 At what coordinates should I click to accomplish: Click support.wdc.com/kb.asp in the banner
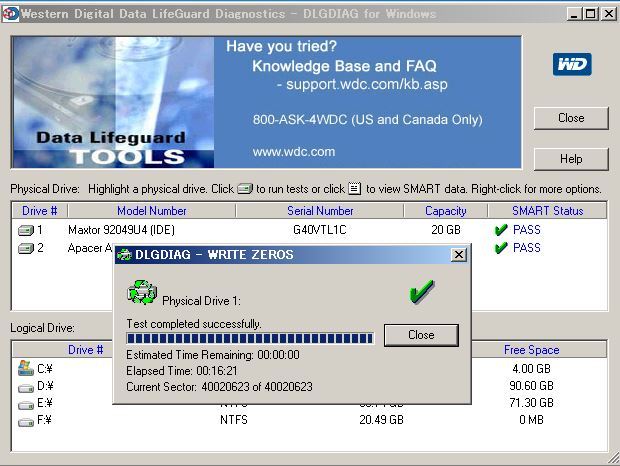tap(367, 84)
